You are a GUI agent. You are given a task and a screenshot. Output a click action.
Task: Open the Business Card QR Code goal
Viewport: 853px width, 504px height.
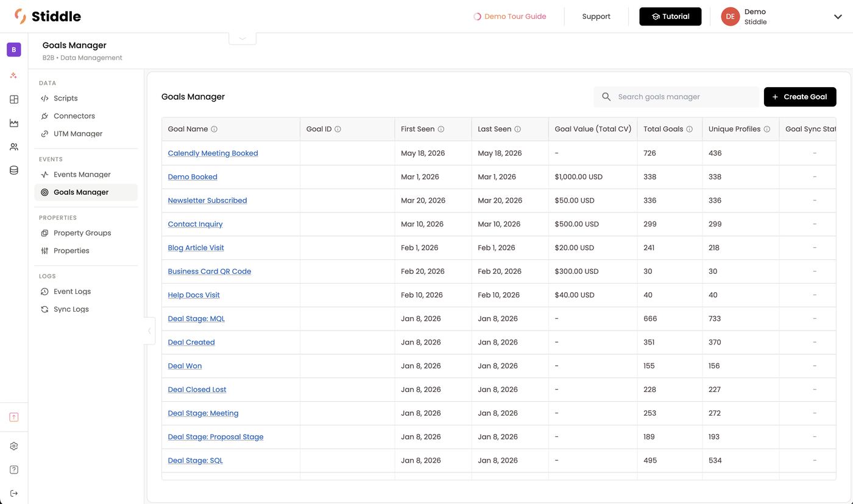(209, 271)
